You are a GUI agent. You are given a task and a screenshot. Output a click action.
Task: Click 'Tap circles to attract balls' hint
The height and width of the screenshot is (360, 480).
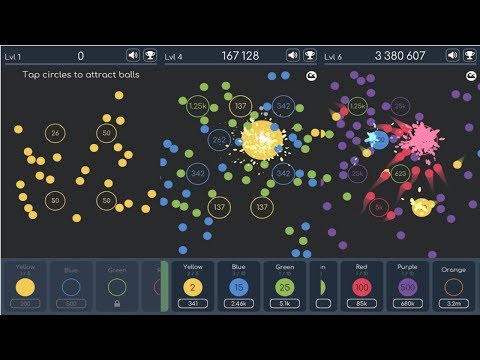click(81, 75)
